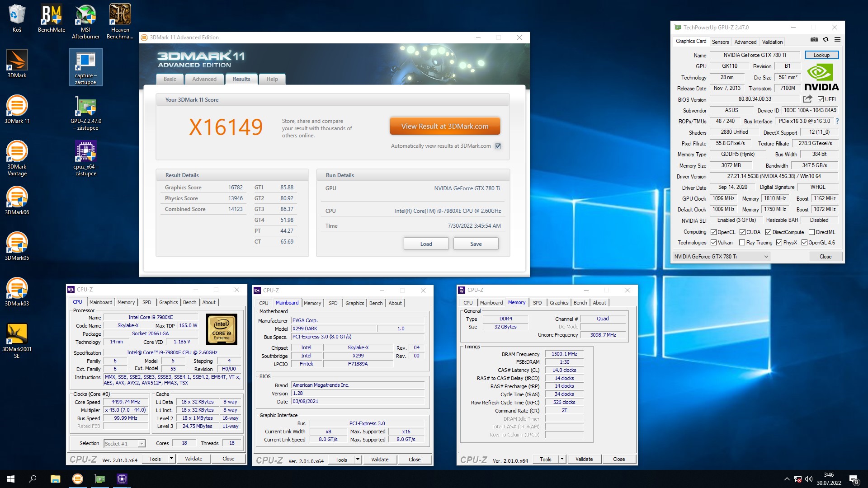The height and width of the screenshot is (488, 868).
Task: Open Windows Start menu
Action: click(x=11, y=479)
